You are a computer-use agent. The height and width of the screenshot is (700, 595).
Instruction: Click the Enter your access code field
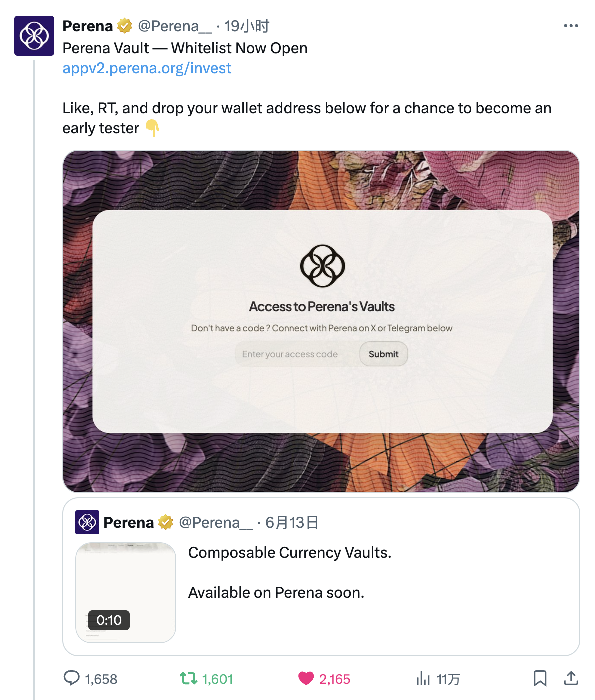pyautogui.click(x=297, y=354)
